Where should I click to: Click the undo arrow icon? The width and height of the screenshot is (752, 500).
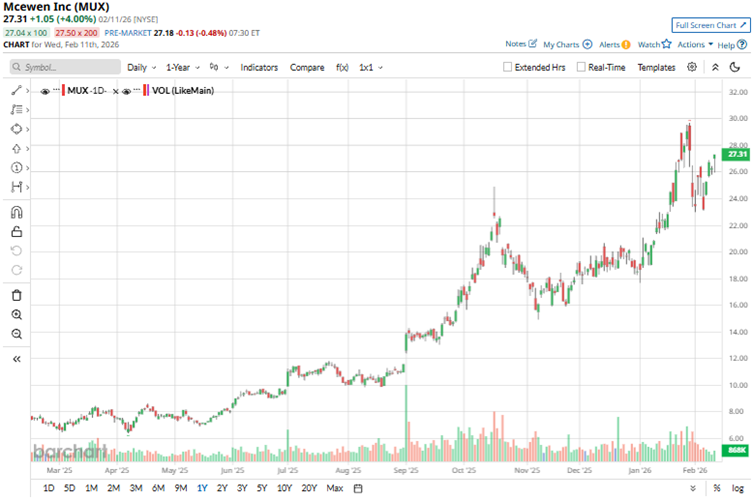click(16, 251)
